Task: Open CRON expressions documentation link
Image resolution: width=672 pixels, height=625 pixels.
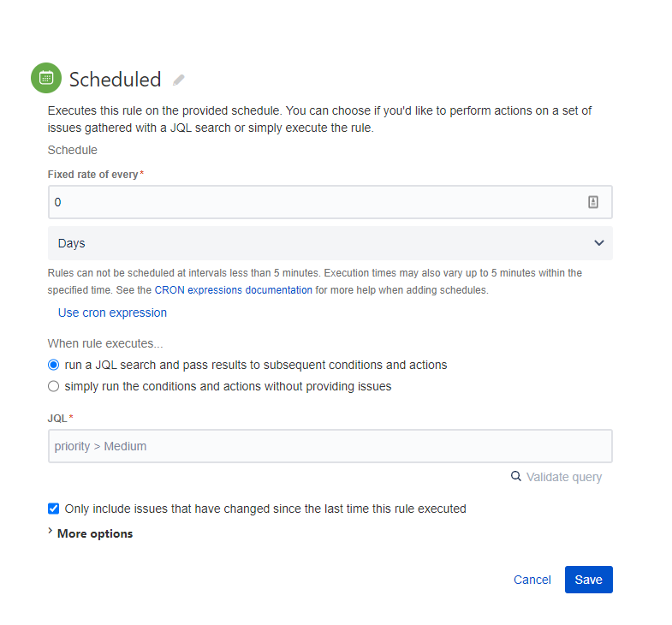Action: (x=234, y=290)
